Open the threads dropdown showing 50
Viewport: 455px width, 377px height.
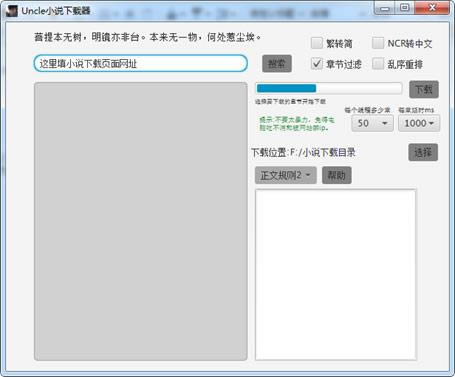pyautogui.click(x=372, y=123)
